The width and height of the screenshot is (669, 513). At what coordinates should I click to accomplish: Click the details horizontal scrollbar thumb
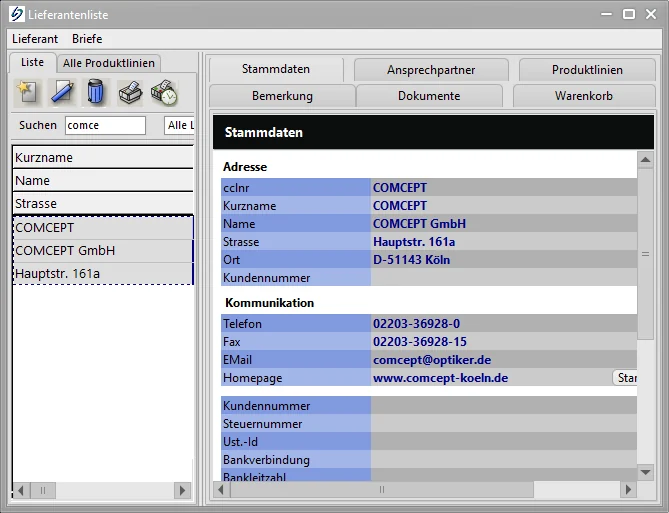click(382, 490)
